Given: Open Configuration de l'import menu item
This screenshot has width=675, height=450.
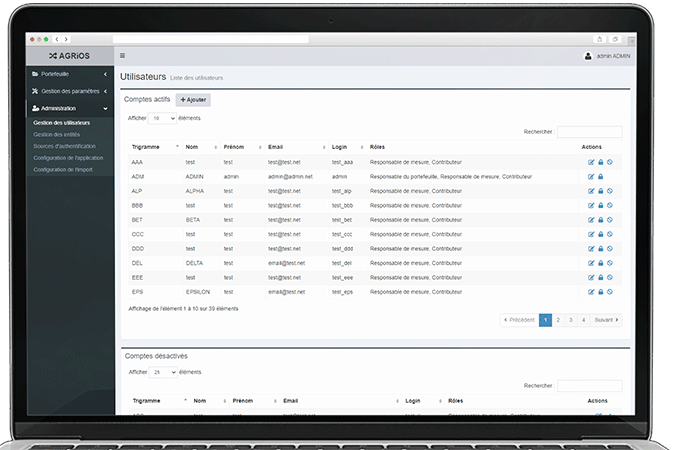Looking at the screenshot, I should [x=63, y=170].
